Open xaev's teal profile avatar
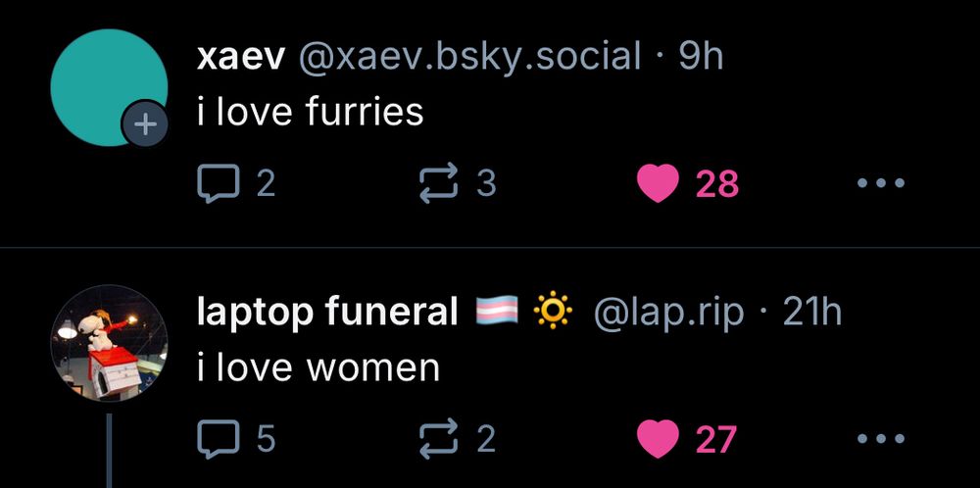This screenshot has width=980, height=488. (109, 87)
